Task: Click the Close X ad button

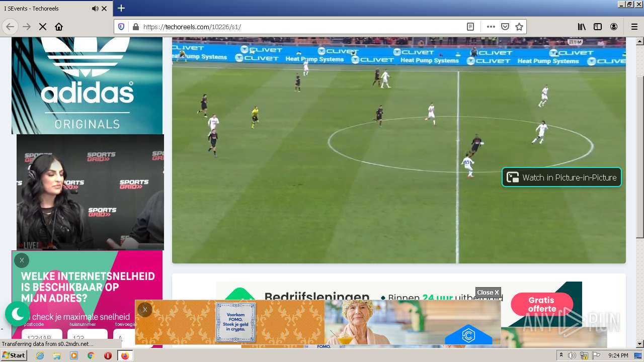Action: (488, 293)
